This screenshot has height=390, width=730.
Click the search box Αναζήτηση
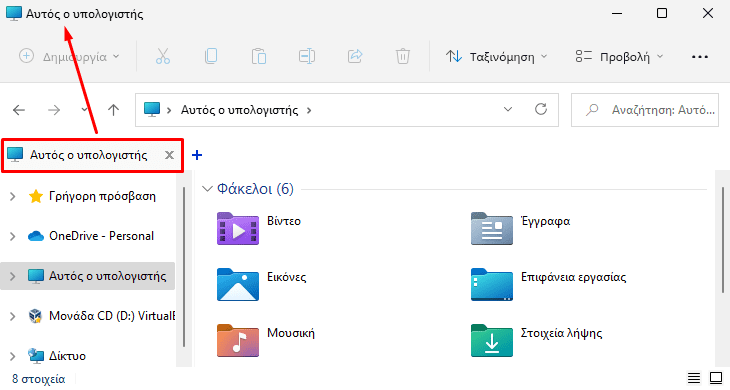coord(645,110)
